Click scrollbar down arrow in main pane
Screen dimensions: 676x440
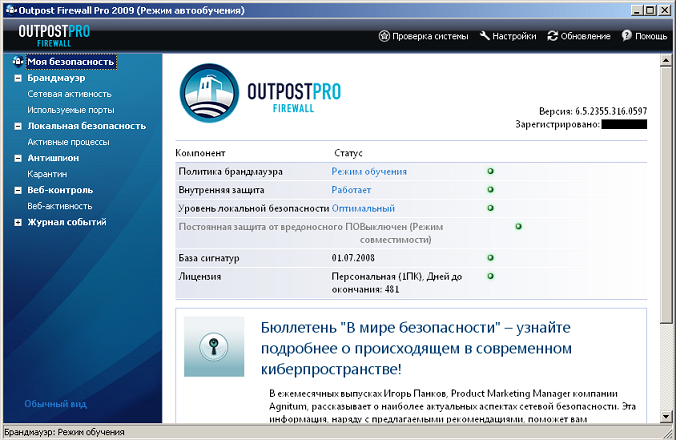[x=666, y=416]
